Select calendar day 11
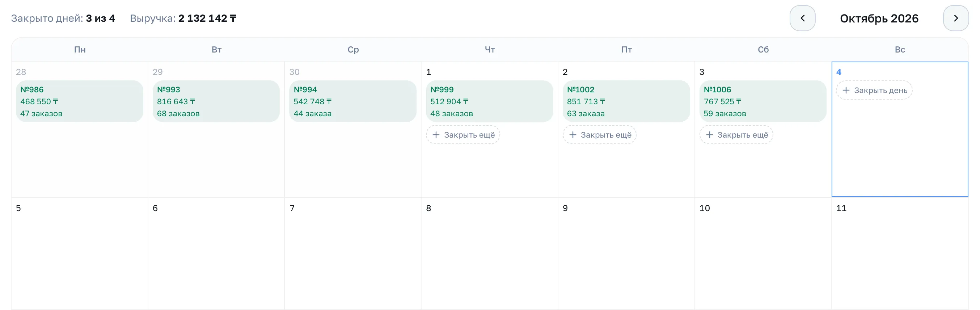The image size is (980, 310). pyautogui.click(x=900, y=253)
